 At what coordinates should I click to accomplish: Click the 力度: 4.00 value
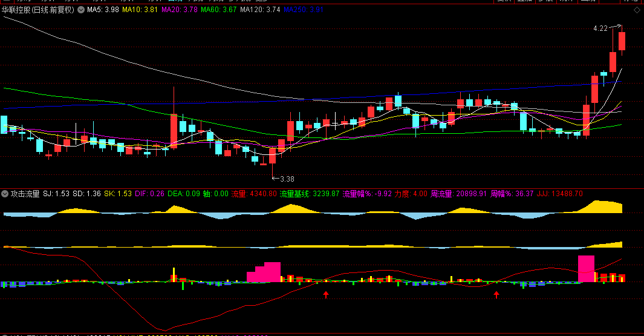(x=411, y=194)
